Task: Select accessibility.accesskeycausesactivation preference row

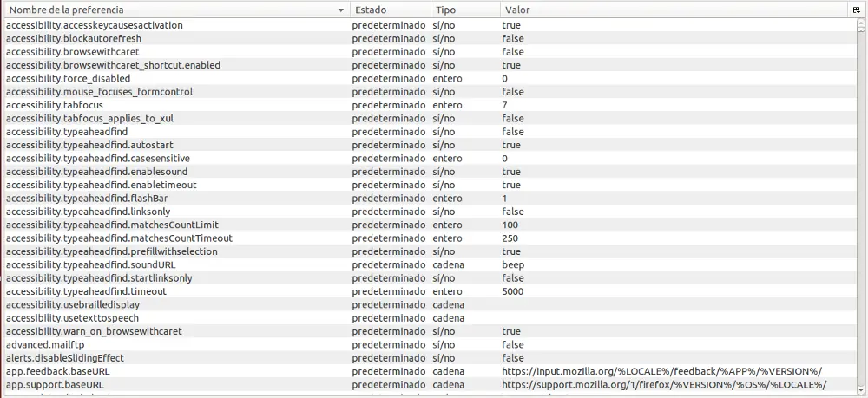Action: (x=95, y=25)
